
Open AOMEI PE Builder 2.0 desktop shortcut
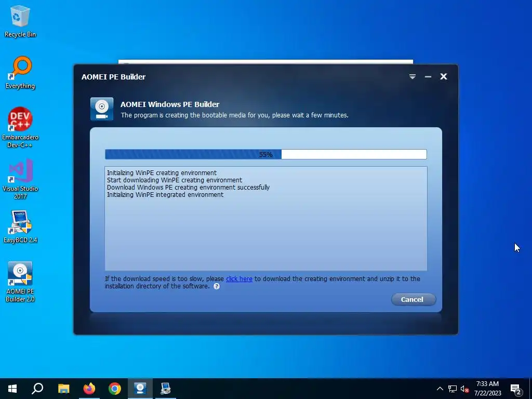click(20, 281)
